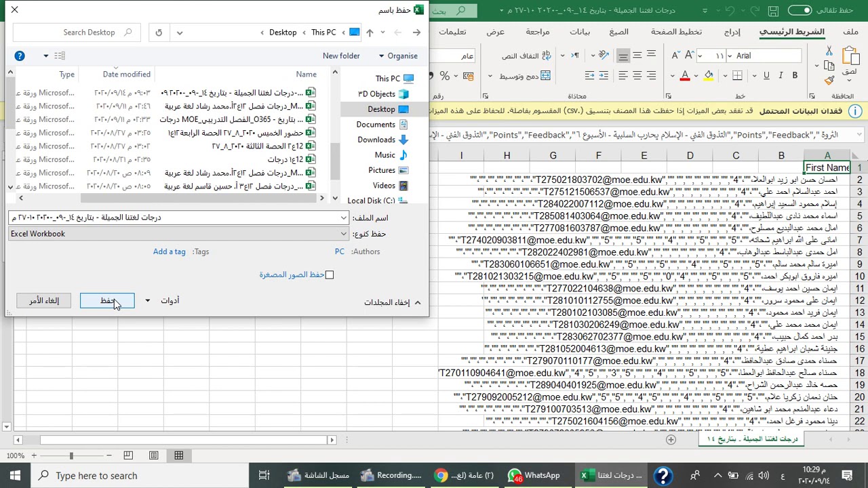Click the إلغاء الأمر Cancel button
This screenshot has height=488, width=868.
(44, 301)
